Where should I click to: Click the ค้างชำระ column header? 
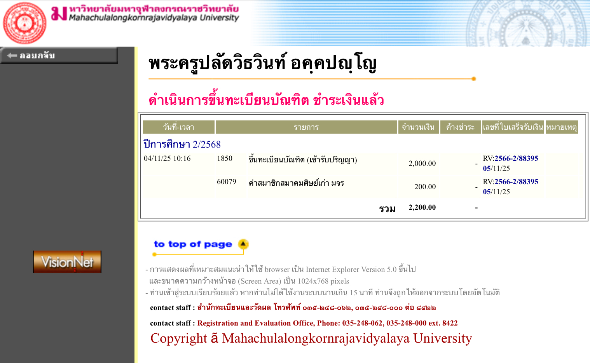[460, 127]
